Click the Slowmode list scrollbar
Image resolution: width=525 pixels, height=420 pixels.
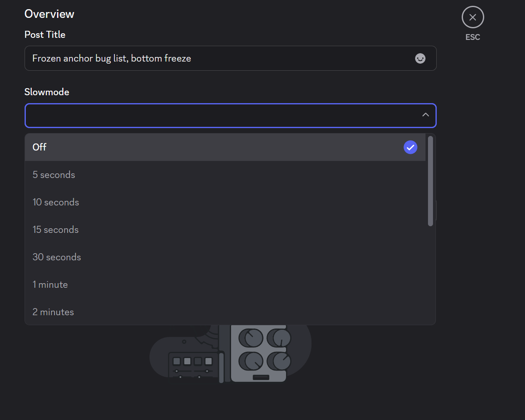pyautogui.click(x=430, y=181)
